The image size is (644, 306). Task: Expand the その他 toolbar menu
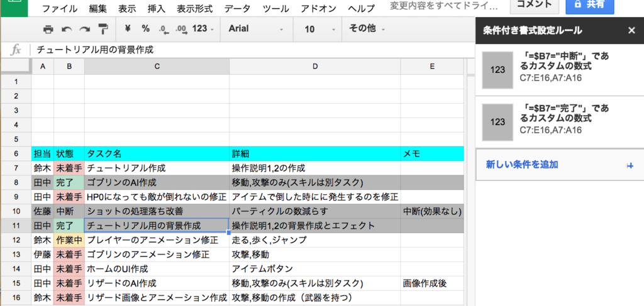click(x=367, y=28)
